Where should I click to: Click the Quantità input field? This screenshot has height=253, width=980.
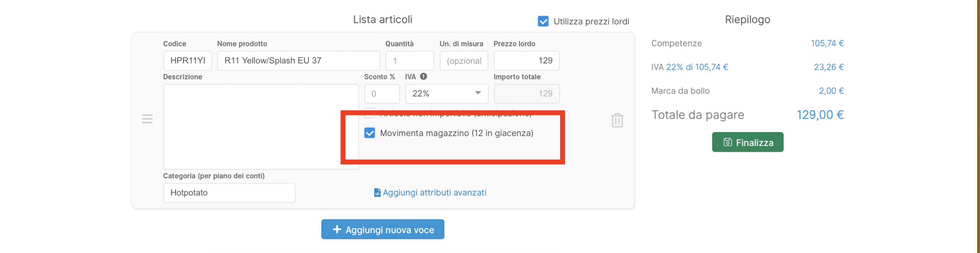409,61
